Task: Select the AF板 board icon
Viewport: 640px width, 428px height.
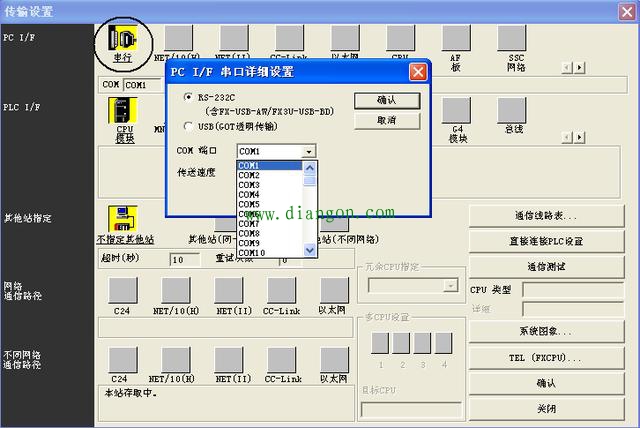Action: 456,38
